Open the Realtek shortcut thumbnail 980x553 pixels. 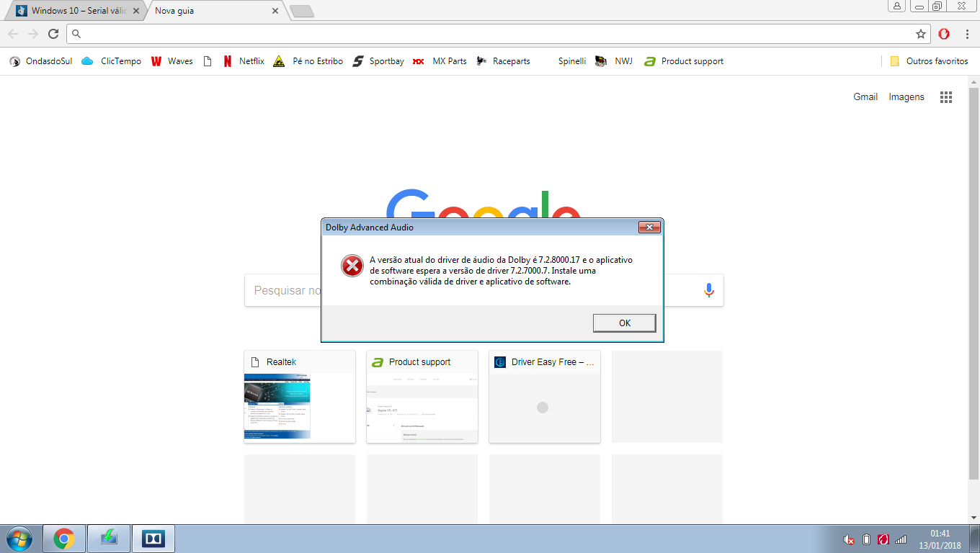pos(300,397)
